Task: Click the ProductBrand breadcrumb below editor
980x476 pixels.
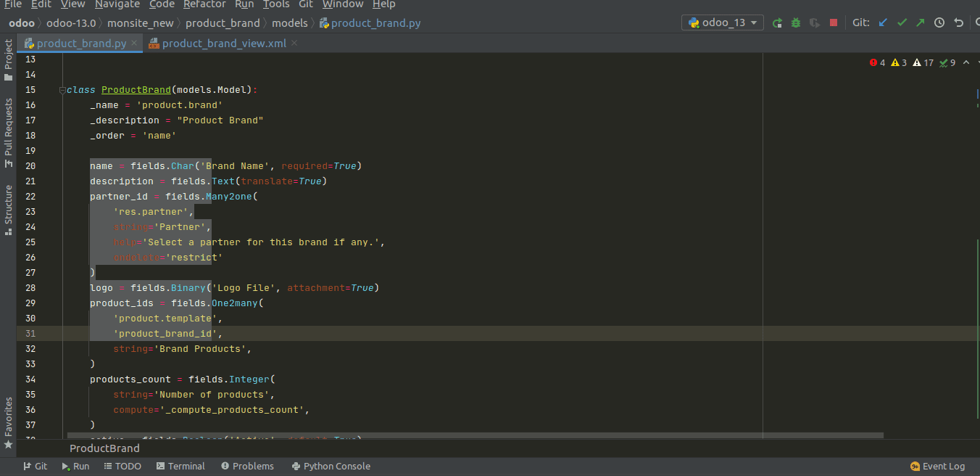Action: click(x=104, y=448)
